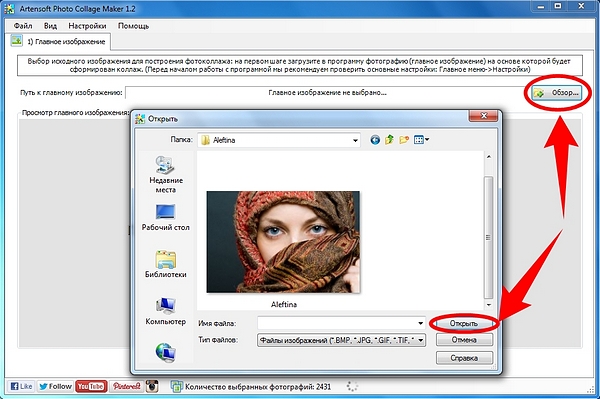Open the Pinterest link icon
600x399 pixels.
[x=126, y=386]
